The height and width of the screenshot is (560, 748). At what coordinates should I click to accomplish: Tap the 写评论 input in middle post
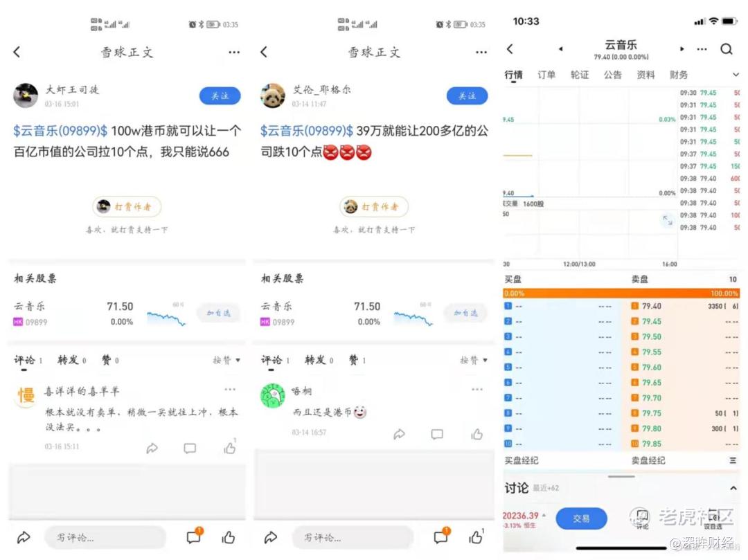click(353, 538)
